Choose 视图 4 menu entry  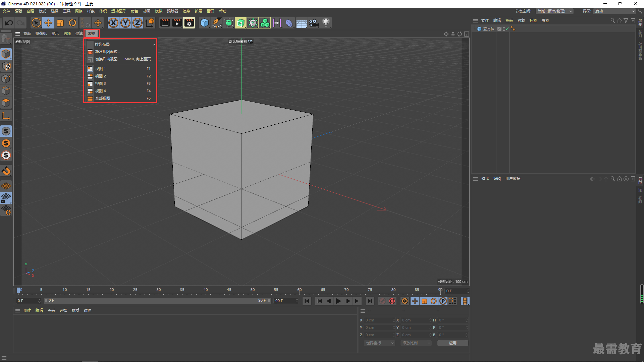[120, 91]
